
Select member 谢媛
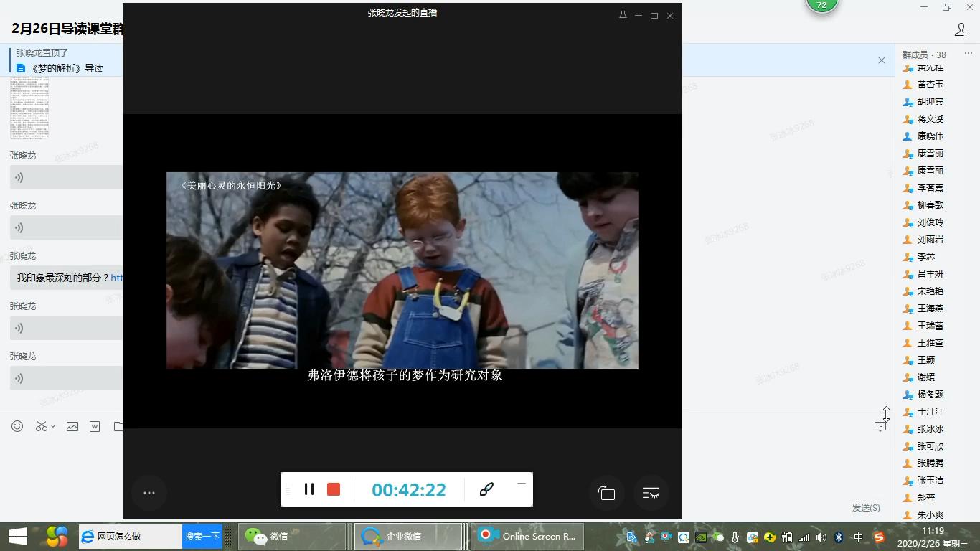925,377
